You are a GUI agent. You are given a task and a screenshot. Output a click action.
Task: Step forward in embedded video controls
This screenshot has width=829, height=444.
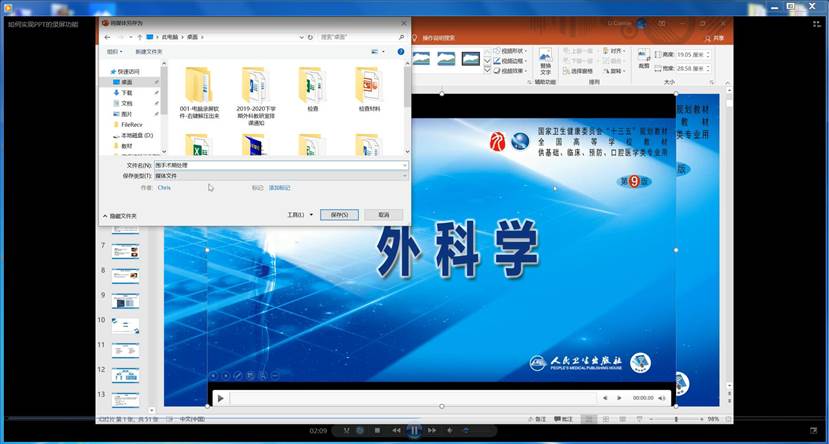[619, 398]
